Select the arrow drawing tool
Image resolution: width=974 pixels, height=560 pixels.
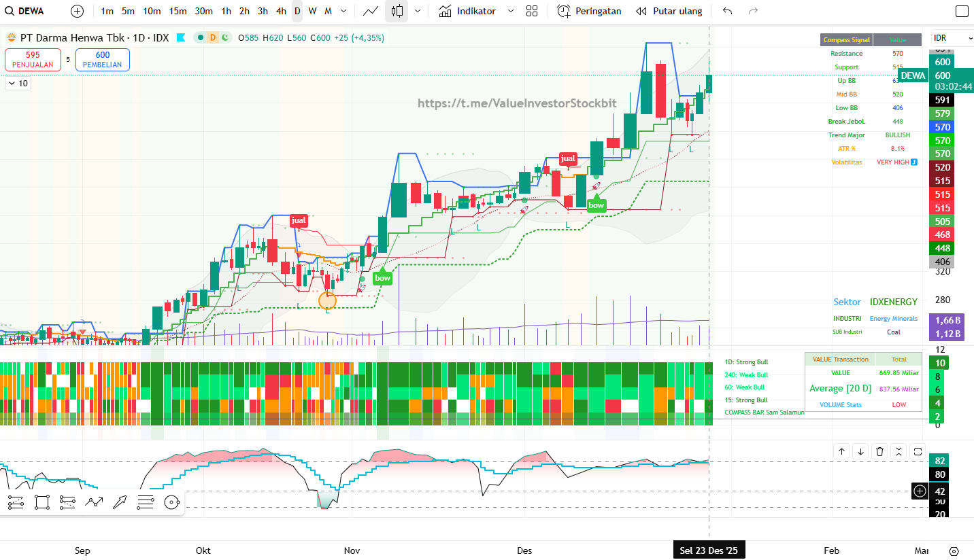pos(120,502)
